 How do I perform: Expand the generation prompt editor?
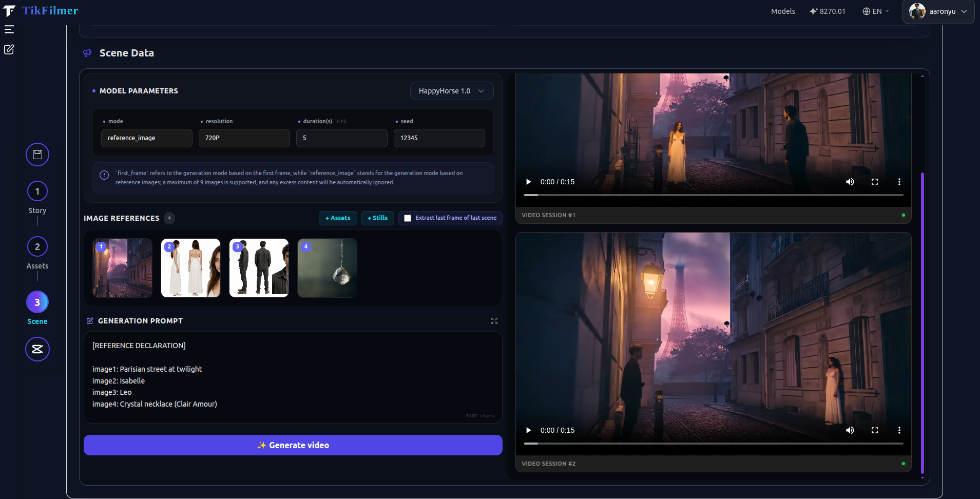[494, 321]
